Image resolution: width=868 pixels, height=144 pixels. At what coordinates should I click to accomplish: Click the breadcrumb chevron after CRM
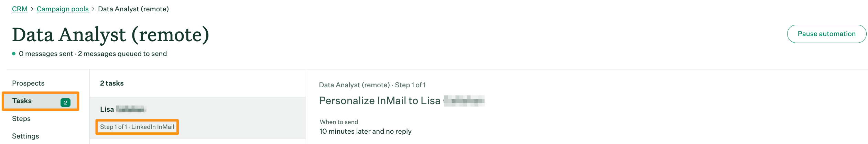tap(32, 9)
